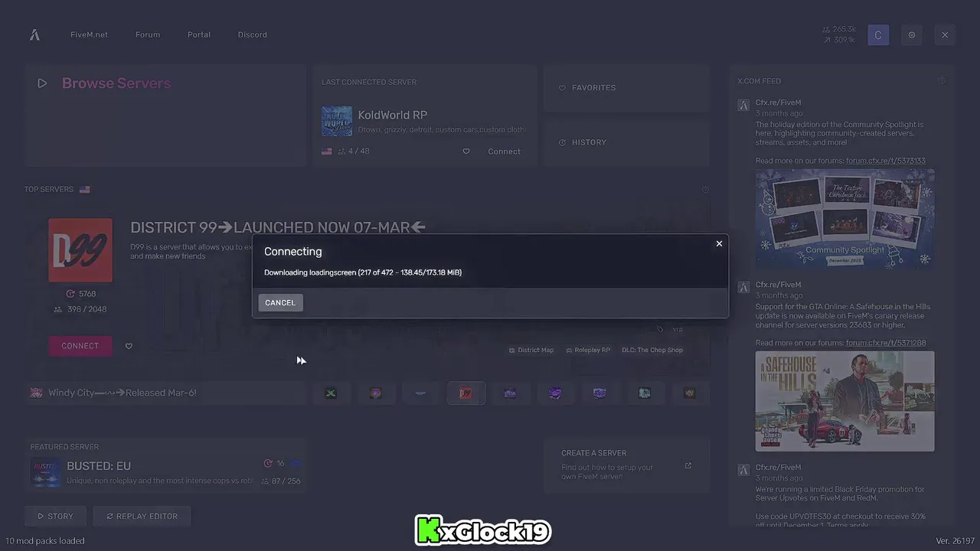Select the second server icon in the top servers carousel
This screenshot has width=980, height=551.
(x=376, y=393)
